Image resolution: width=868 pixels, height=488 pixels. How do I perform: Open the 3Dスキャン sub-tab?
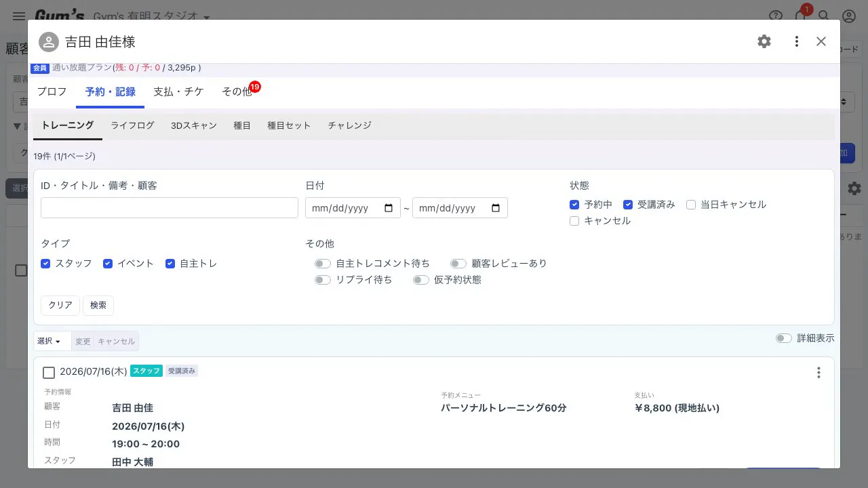[x=194, y=125]
